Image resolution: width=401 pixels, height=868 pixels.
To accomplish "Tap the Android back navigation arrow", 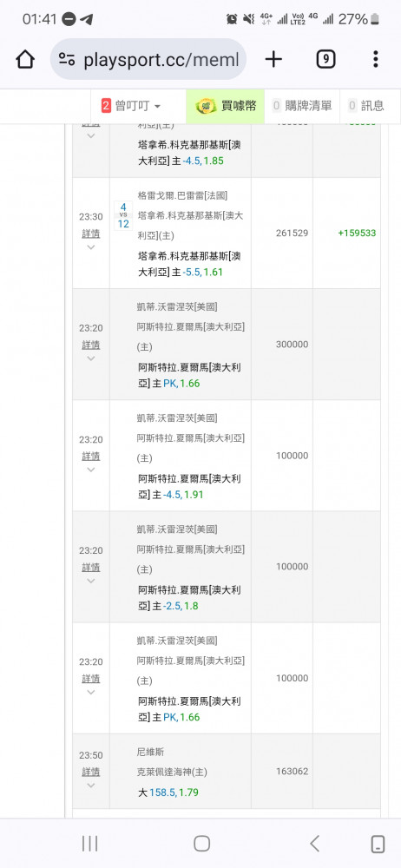I will pyautogui.click(x=314, y=844).
